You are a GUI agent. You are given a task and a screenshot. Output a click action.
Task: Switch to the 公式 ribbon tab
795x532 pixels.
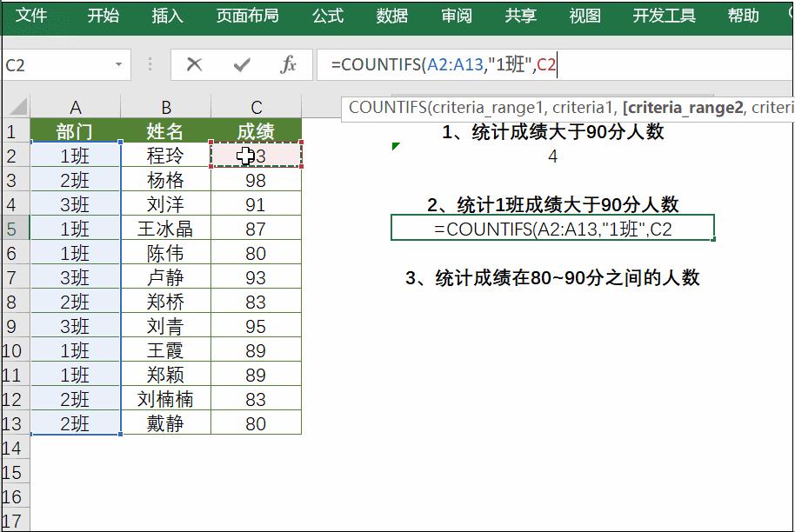point(327,15)
